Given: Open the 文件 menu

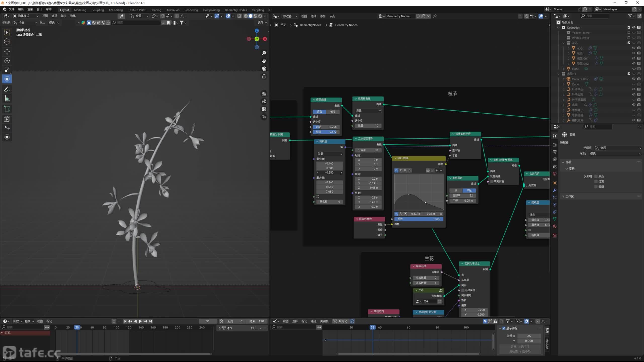Looking at the screenshot, I should [11, 9].
